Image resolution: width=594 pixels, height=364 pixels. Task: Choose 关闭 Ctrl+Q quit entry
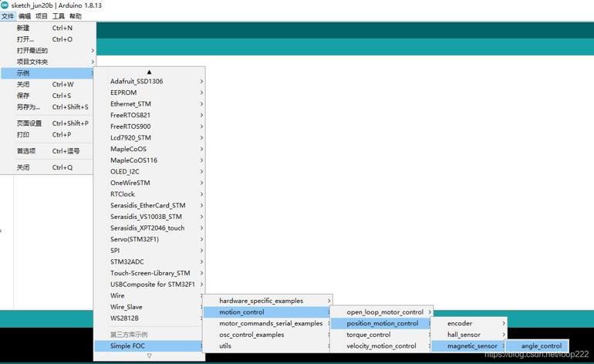click(x=48, y=167)
